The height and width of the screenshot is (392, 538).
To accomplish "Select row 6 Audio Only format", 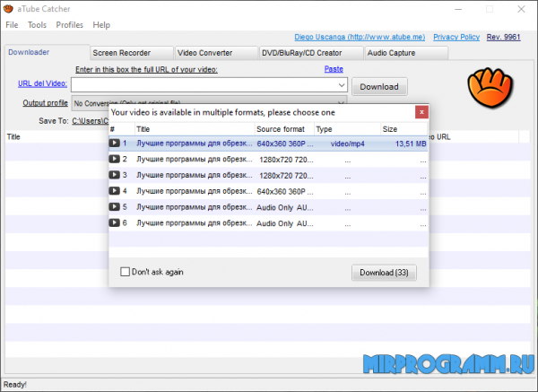I will pyautogui.click(x=268, y=223).
